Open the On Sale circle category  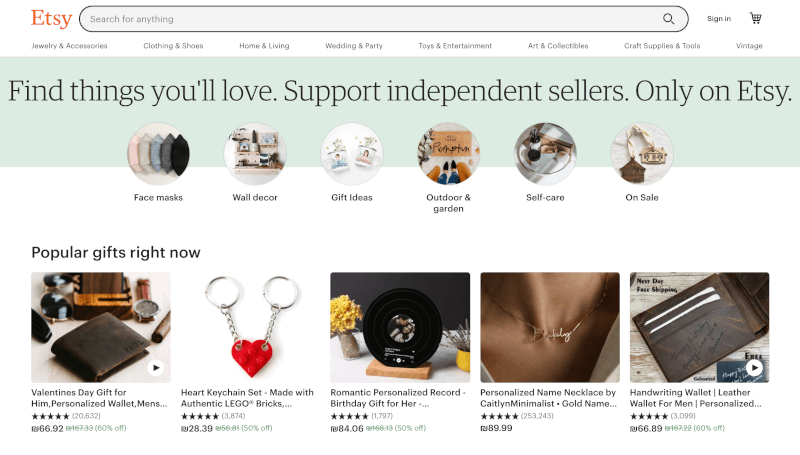tap(642, 154)
